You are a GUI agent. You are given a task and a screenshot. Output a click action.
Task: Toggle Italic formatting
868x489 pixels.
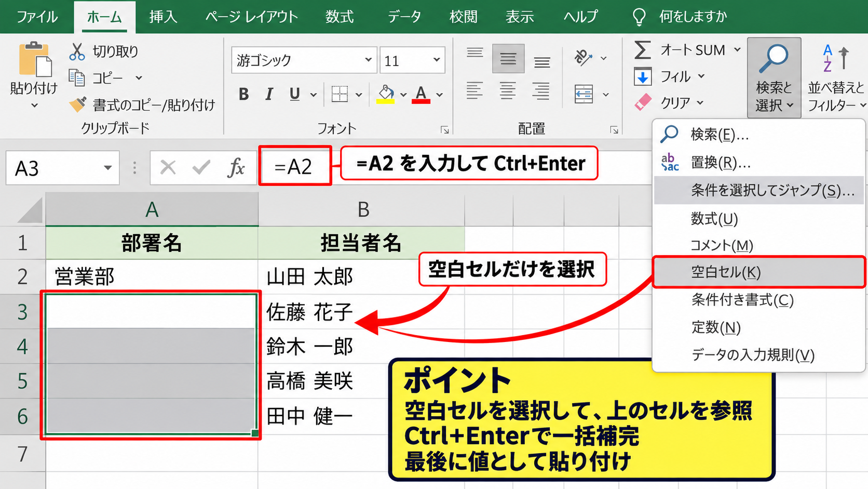[269, 94]
